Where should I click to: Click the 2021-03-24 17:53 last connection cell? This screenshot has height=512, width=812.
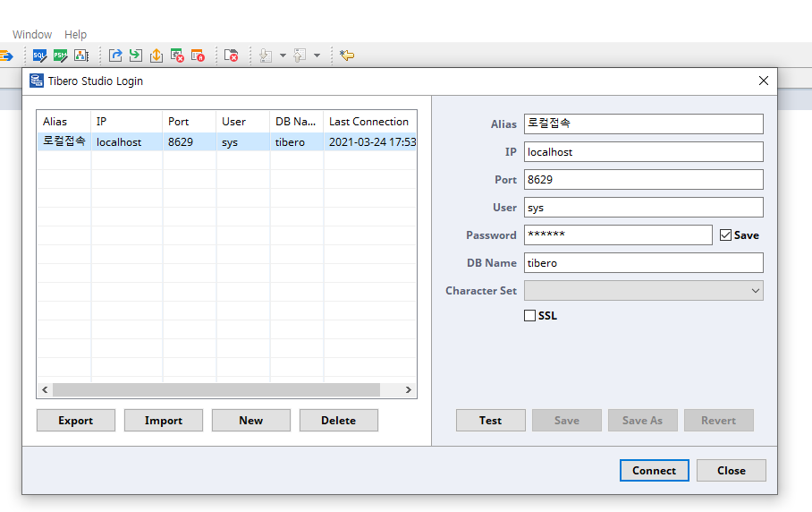coord(370,141)
